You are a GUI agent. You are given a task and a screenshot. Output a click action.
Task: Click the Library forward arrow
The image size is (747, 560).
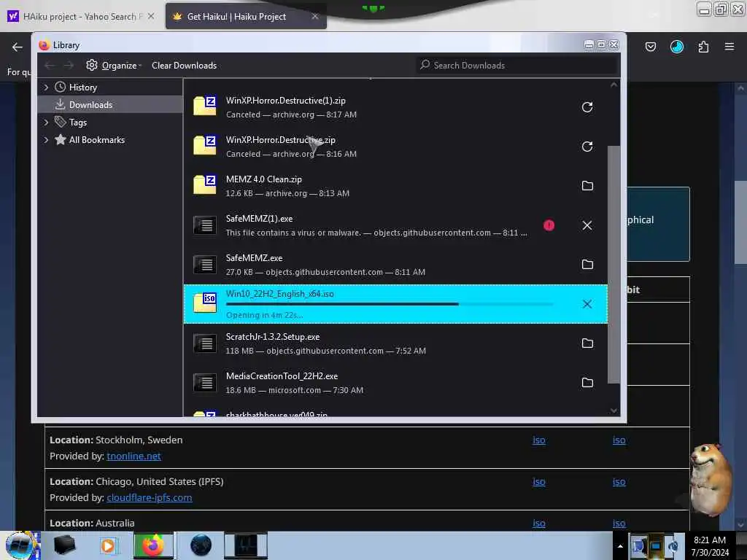(69, 65)
